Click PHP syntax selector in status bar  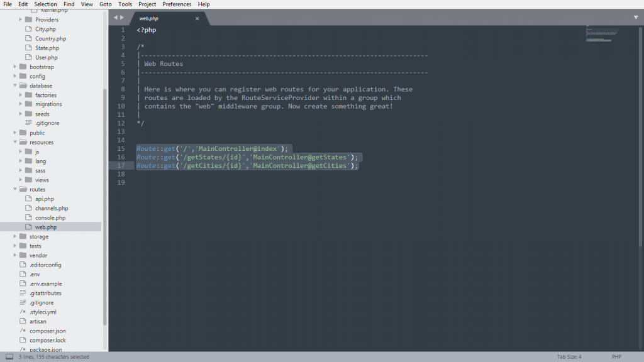click(x=616, y=357)
